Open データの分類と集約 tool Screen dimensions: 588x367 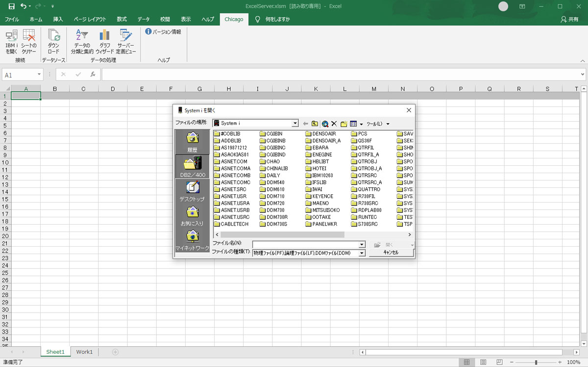pyautogui.click(x=82, y=41)
